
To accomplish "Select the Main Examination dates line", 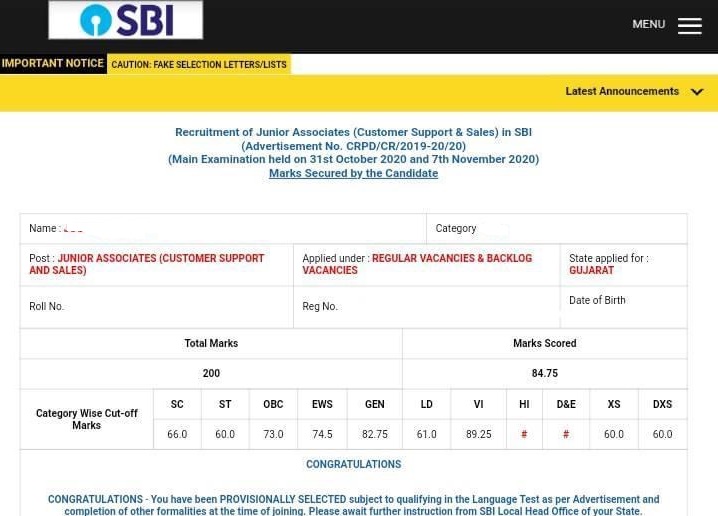I will [x=353, y=159].
